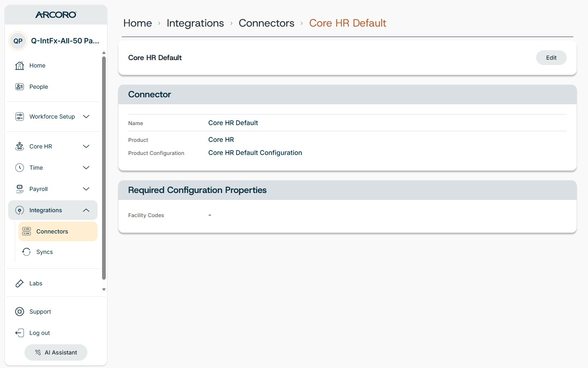Click the Core HR Default Configuration value
588x368 pixels.
click(x=255, y=153)
